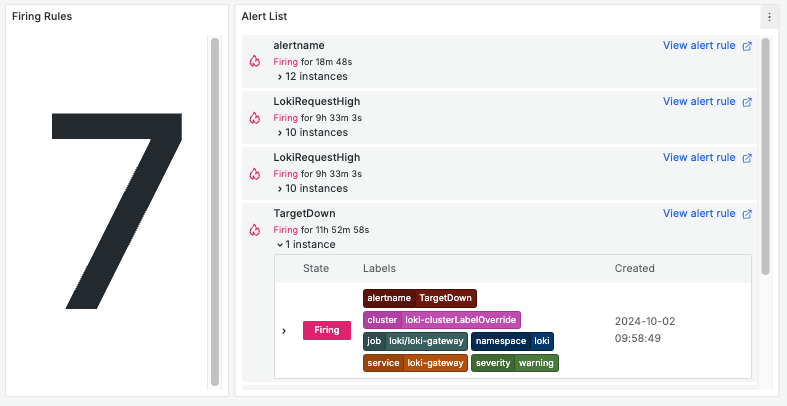Click the fire icon of the second LokiRequestHigh alert
Screen dimensions: 787x406
(x=254, y=173)
